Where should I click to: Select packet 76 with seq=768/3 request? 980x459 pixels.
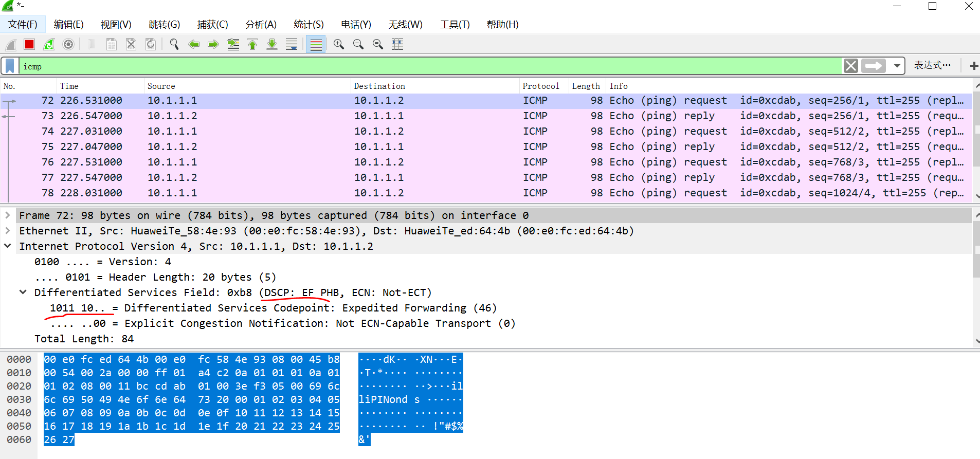click(486, 162)
